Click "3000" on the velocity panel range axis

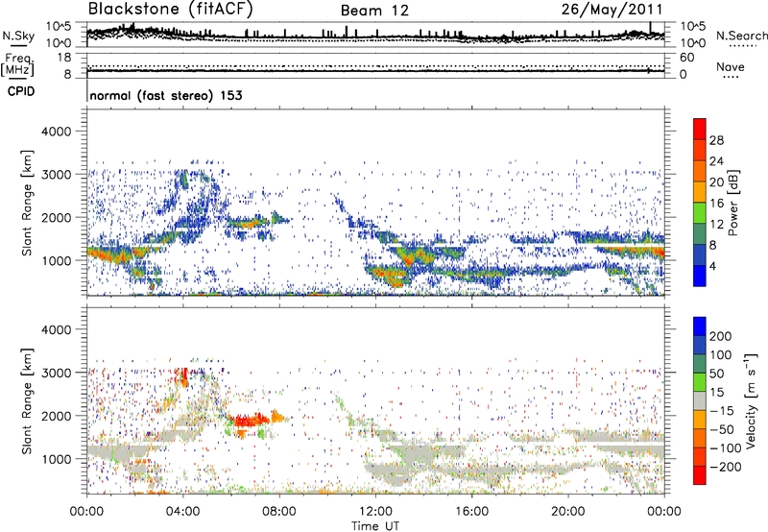point(56,373)
